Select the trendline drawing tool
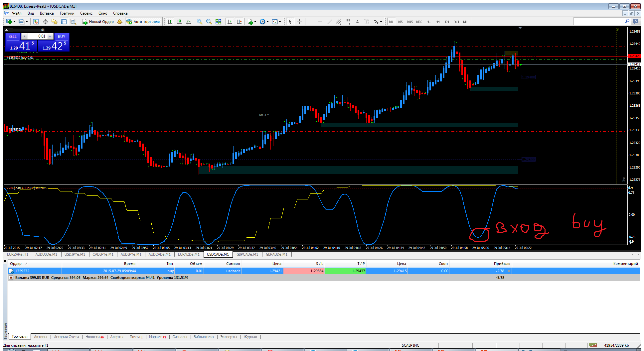 coord(329,22)
